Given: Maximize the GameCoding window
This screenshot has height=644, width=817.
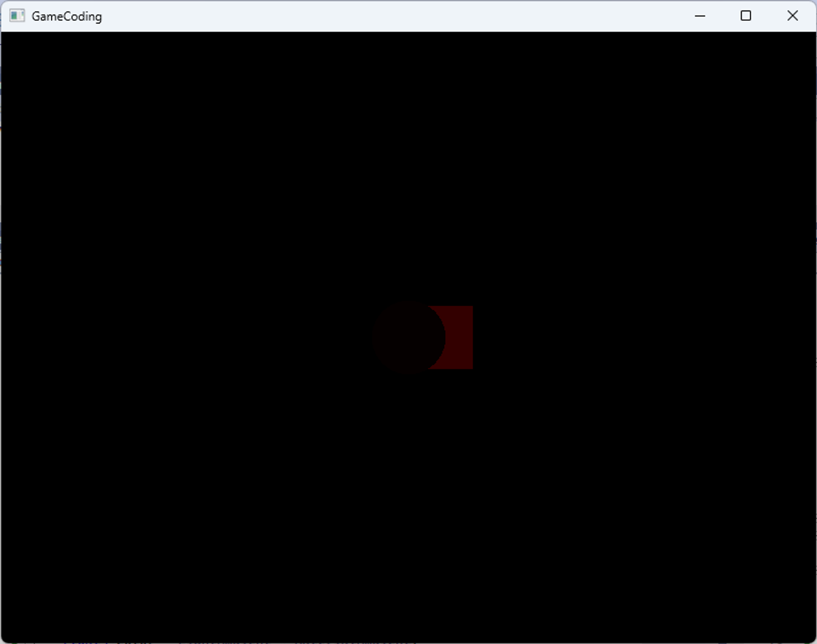Looking at the screenshot, I should 746,16.
